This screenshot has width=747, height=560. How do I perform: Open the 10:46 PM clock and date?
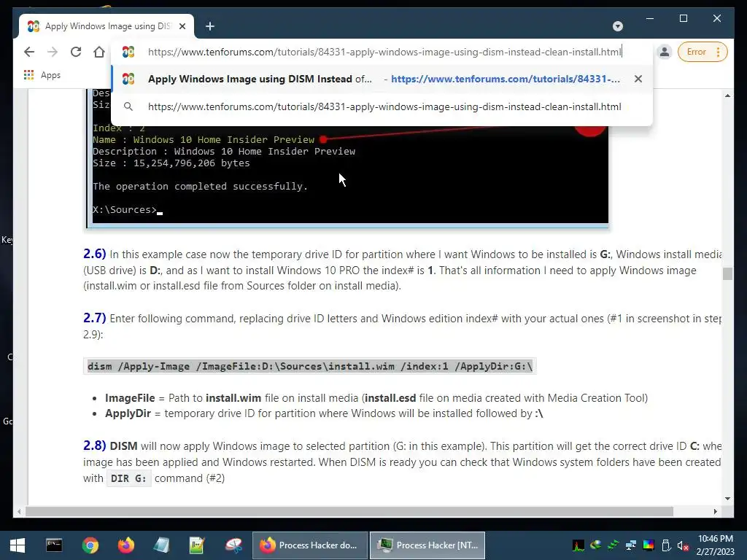[716, 545]
